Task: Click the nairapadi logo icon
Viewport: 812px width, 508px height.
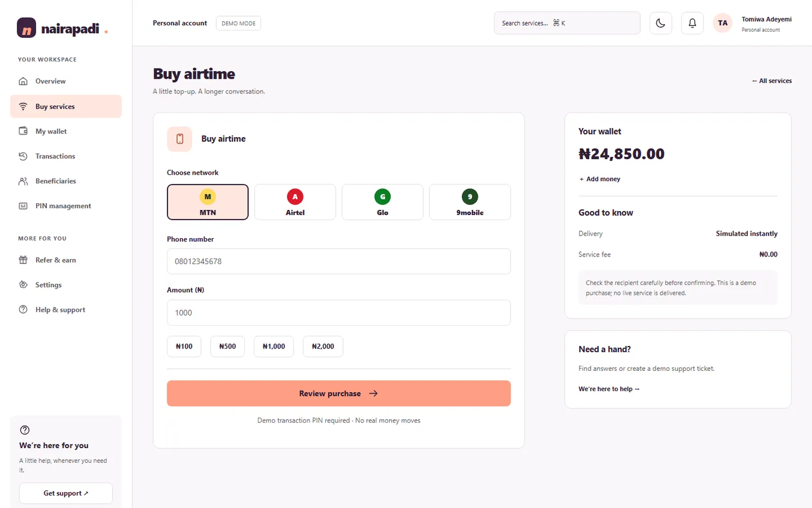Action: (x=26, y=28)
